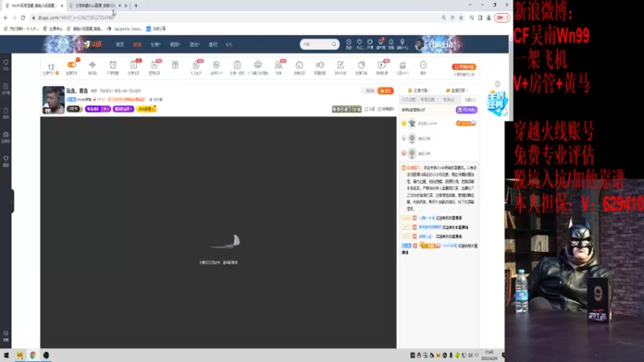Click the location pin icon in site header
Viewport: 644px width, 362px height.
click(x=402, y=43)
